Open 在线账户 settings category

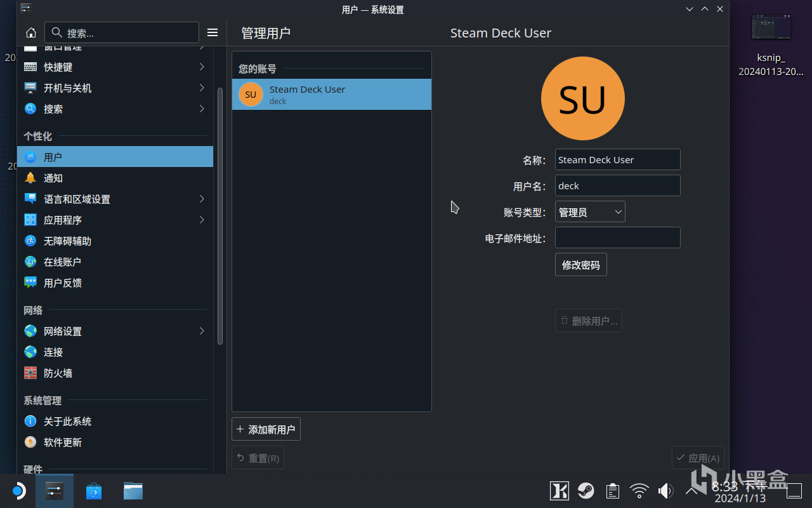click(x=115, y=262)
